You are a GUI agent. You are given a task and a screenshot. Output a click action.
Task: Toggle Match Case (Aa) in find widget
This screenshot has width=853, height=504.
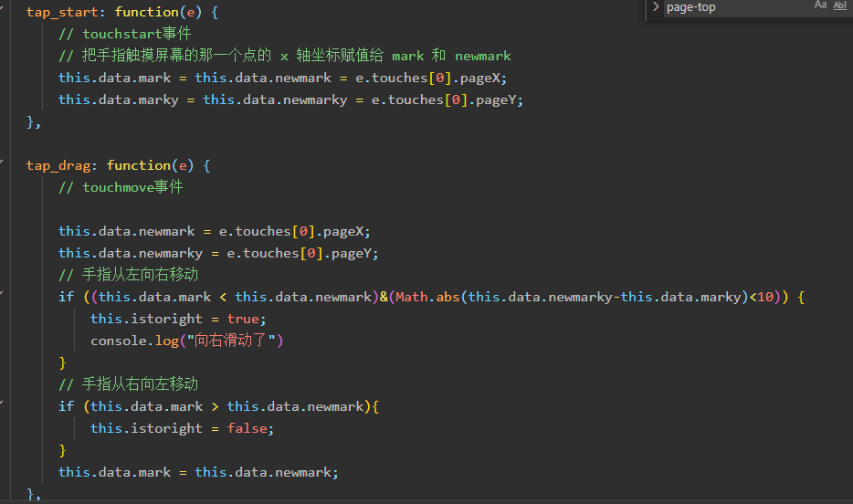(820, 5)
